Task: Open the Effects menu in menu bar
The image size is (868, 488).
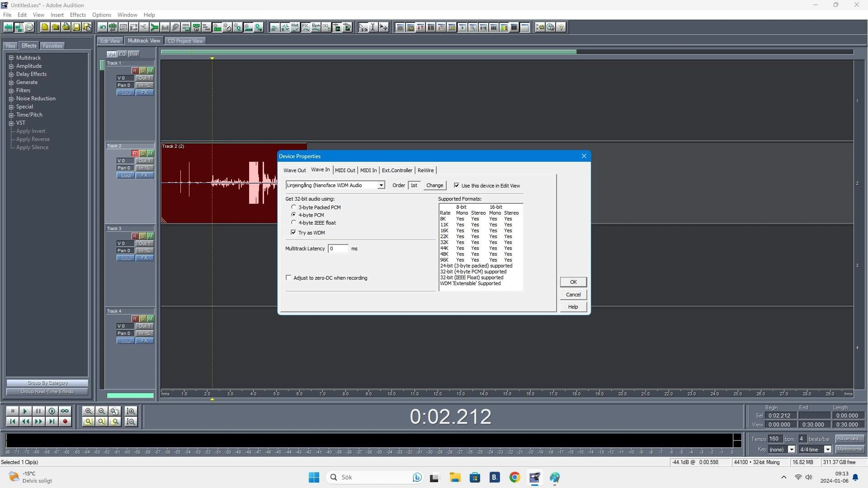Action: coord(78,15)
